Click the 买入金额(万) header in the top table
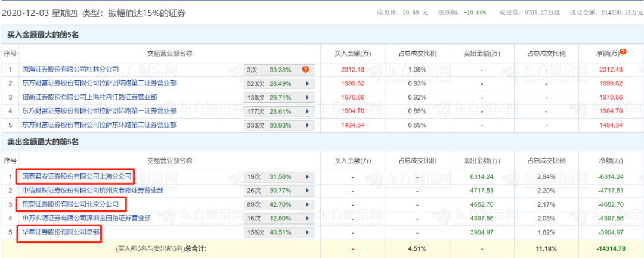The width and height of the screenshot is (644, 258). coord(352,53)
